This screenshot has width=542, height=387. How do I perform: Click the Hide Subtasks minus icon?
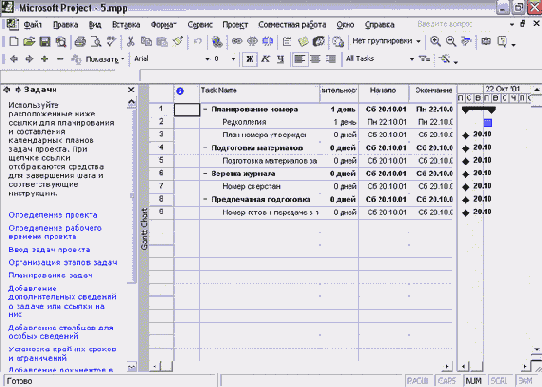[60, 59]
